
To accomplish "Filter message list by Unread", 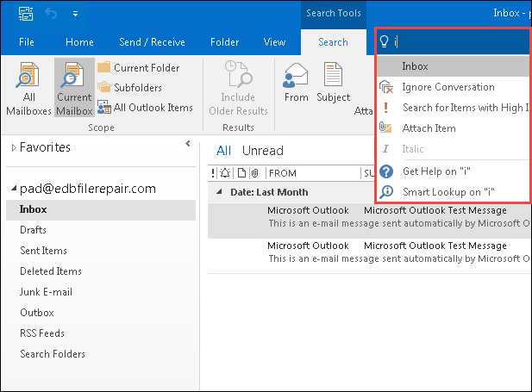I will tap(263, 151).
